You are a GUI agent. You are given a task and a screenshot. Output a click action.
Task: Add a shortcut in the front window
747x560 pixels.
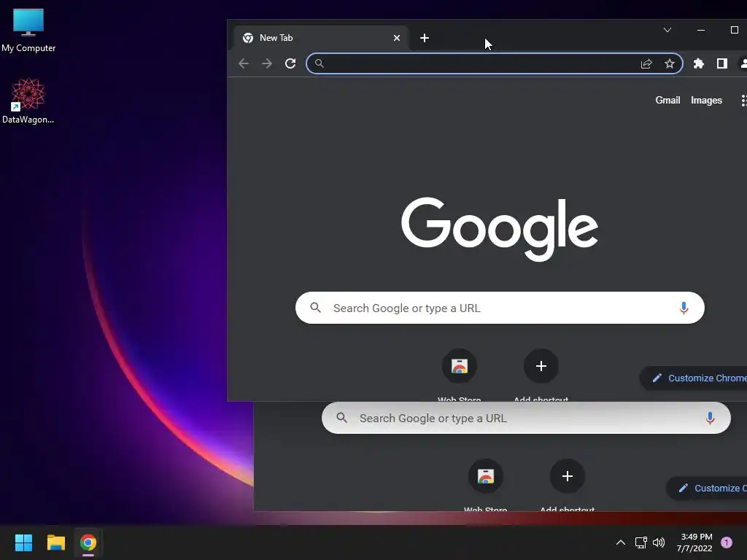point(541,366)
